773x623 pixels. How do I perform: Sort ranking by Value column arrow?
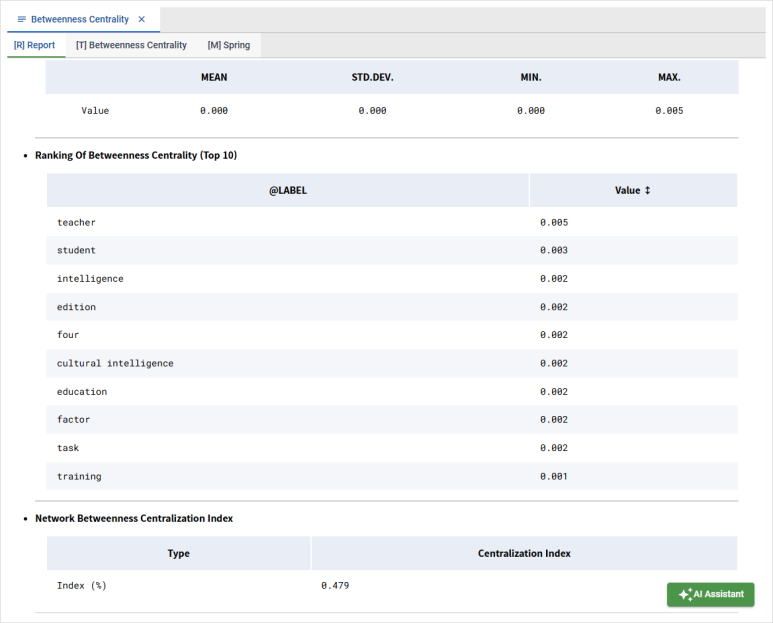[647, 190]
